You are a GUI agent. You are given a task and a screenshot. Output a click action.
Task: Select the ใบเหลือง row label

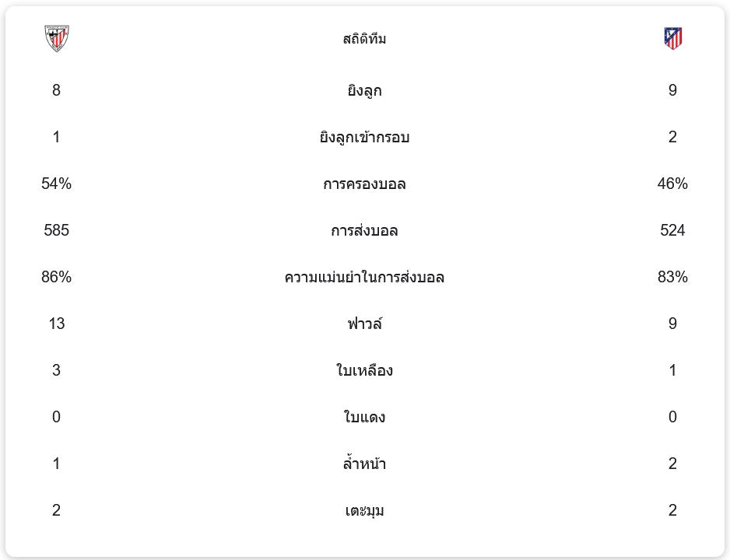click(x=364, y=371)
